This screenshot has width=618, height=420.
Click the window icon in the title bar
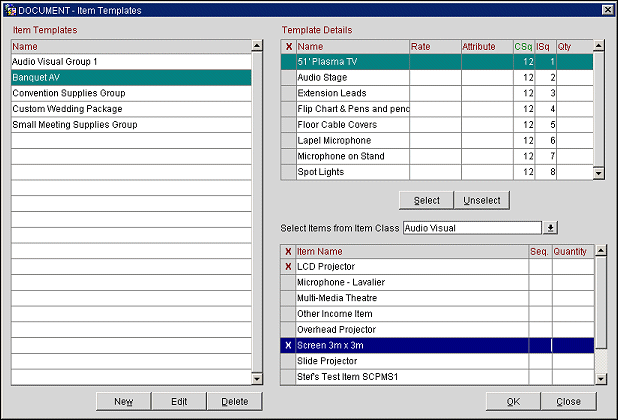[9, 9]
